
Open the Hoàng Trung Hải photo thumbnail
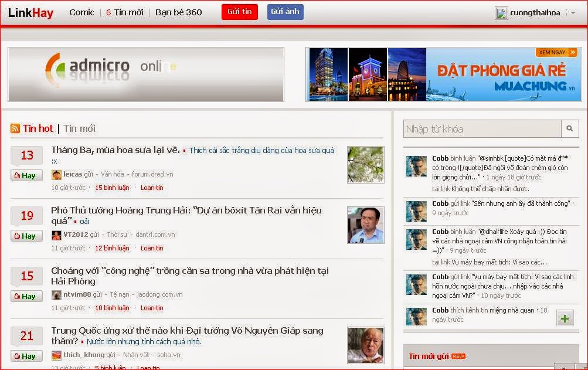point(366,225)
